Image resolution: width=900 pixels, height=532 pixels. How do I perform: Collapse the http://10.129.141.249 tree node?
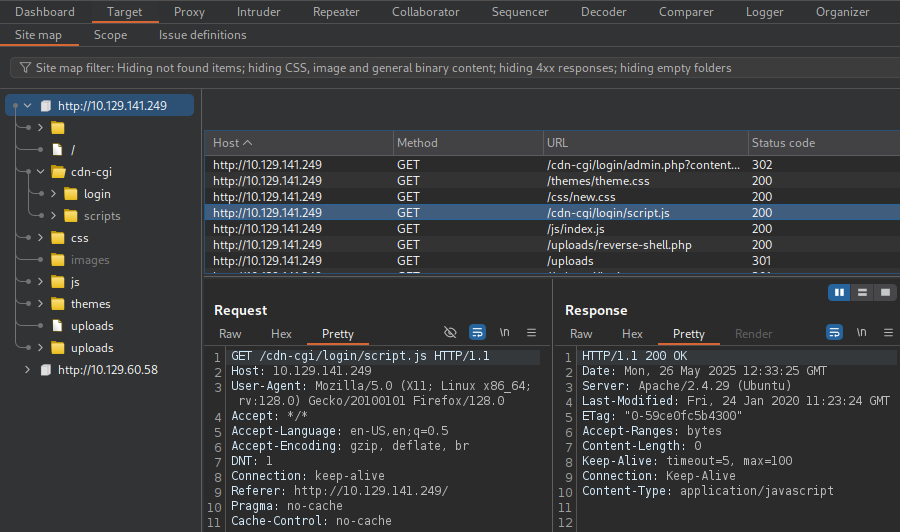click(x=28, y=106)
